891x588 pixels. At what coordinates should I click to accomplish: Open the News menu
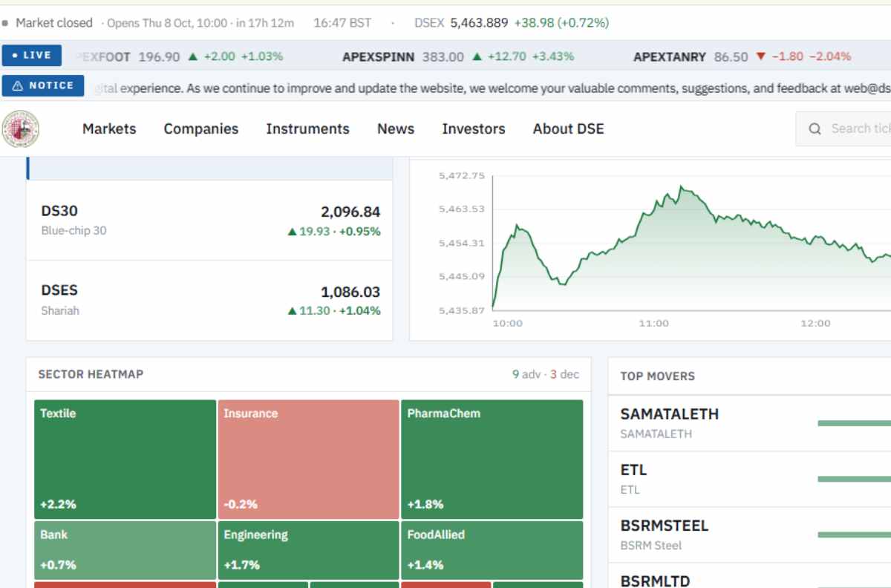point(396,128)
